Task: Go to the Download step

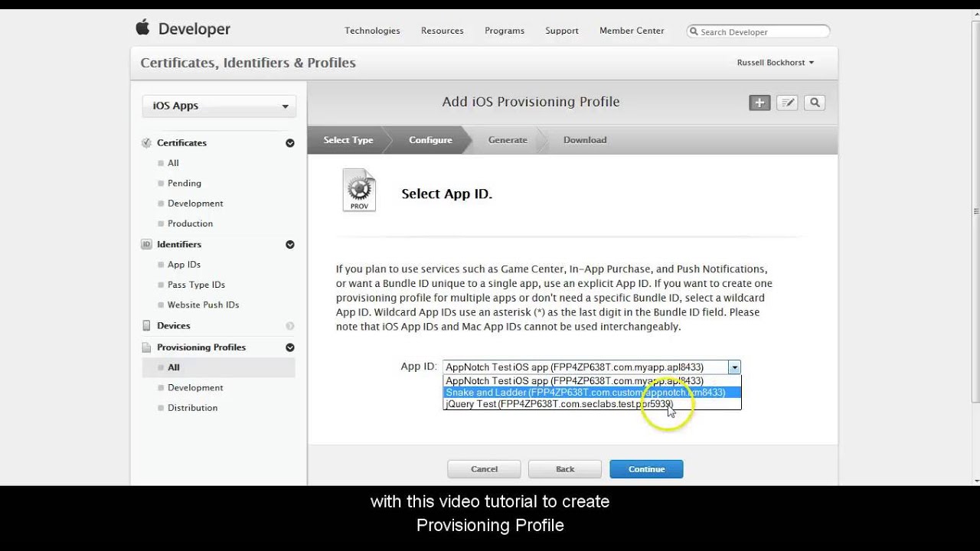Action: pyautogui.click(x=585, y=140)
